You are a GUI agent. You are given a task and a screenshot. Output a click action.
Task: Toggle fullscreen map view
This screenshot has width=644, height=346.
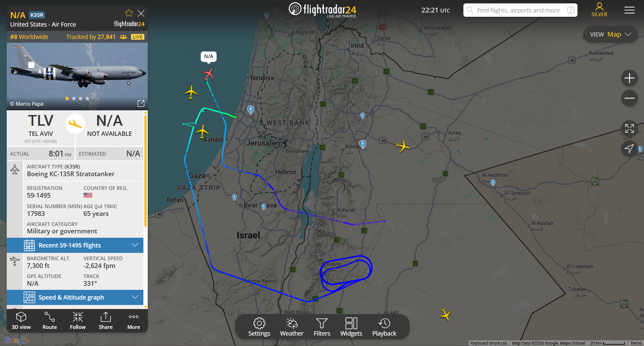point(629,128)
